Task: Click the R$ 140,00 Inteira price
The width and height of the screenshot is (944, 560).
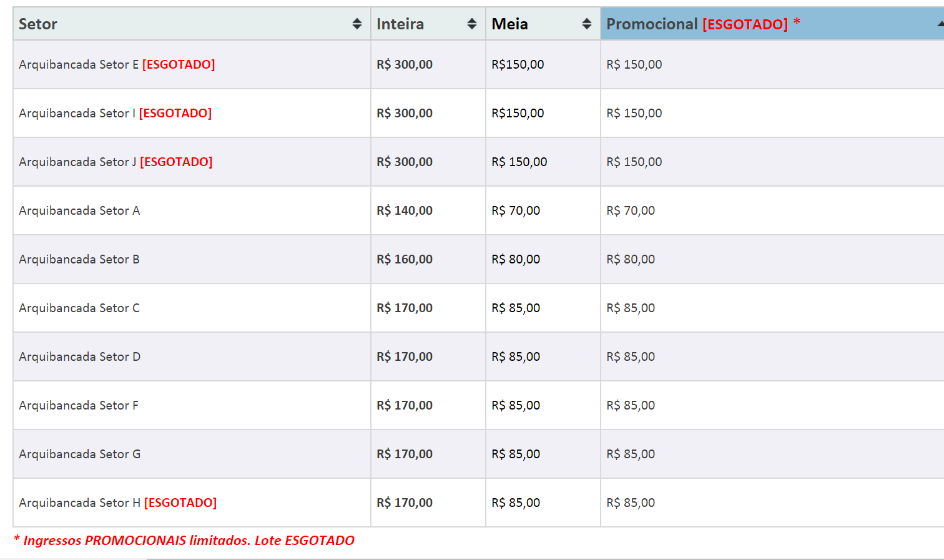Action: tap(405, 210)
